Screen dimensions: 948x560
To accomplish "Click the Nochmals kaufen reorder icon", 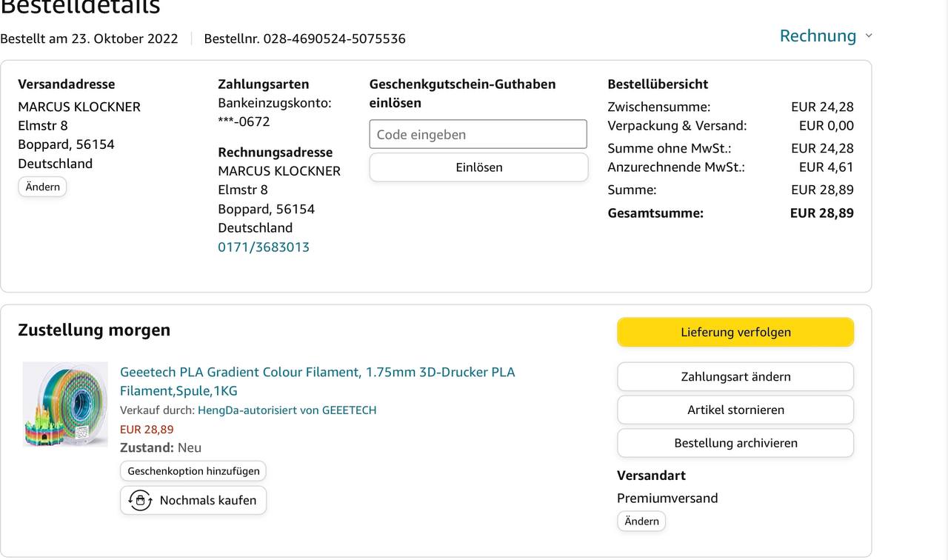I will coord(140,500).
